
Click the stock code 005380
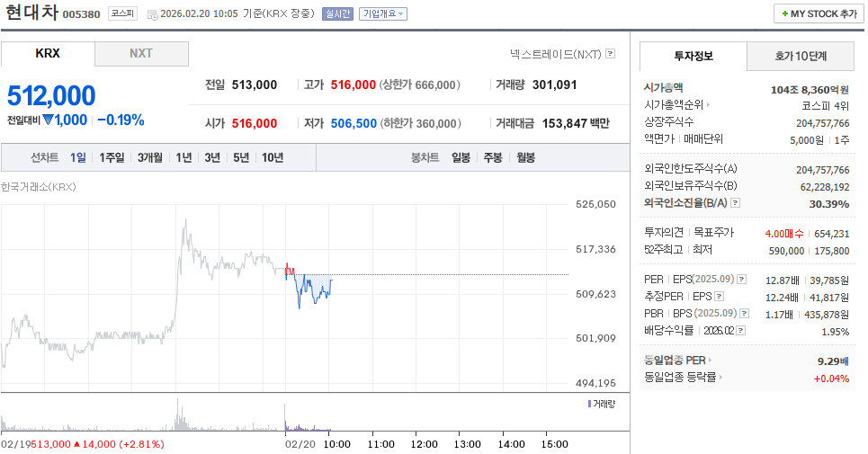coord(81,14)
